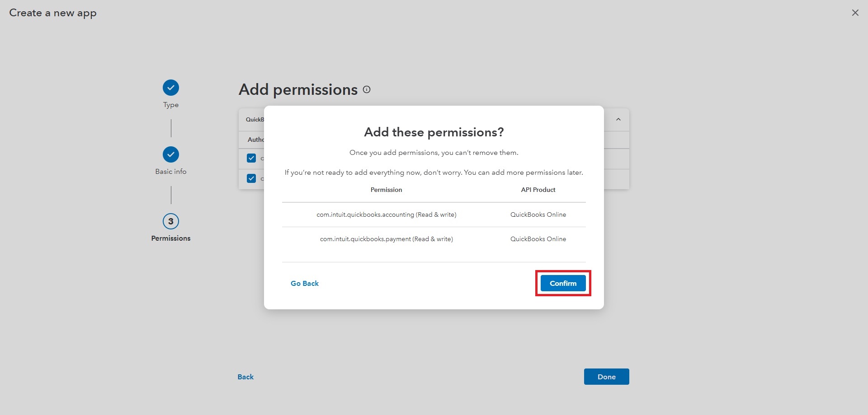Select the quickbooks.accounting permission row
This screenshot has height=415, width=868.
tap(386, 214)
